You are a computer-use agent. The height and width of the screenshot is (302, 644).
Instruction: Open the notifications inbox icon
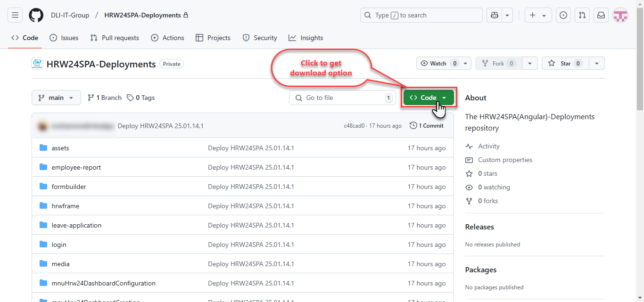[x=601, y=15]
